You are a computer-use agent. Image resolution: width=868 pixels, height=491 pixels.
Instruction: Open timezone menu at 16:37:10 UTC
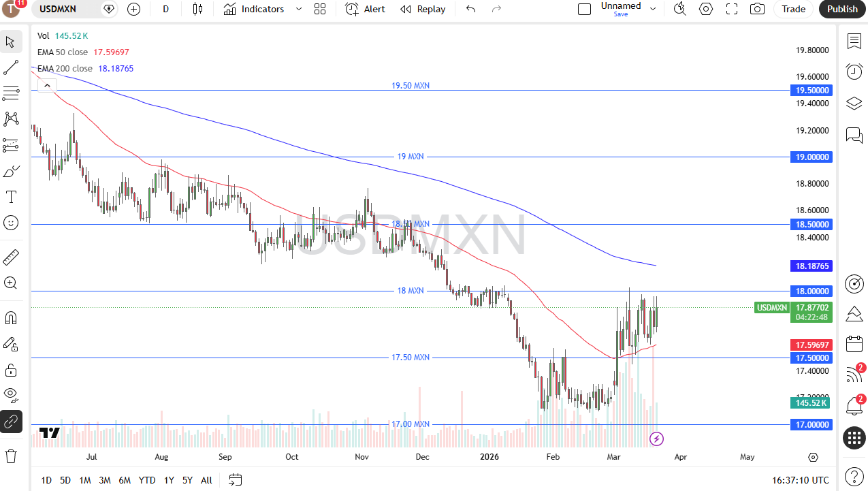pos(801,480)
